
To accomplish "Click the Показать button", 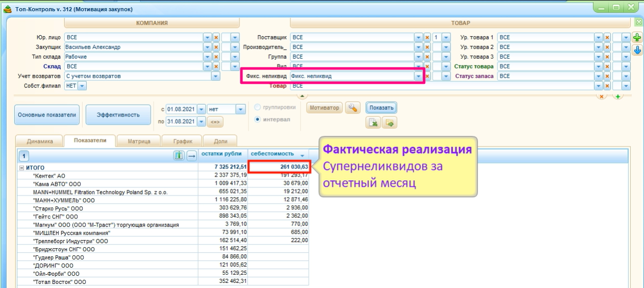I will pos(381,108).
